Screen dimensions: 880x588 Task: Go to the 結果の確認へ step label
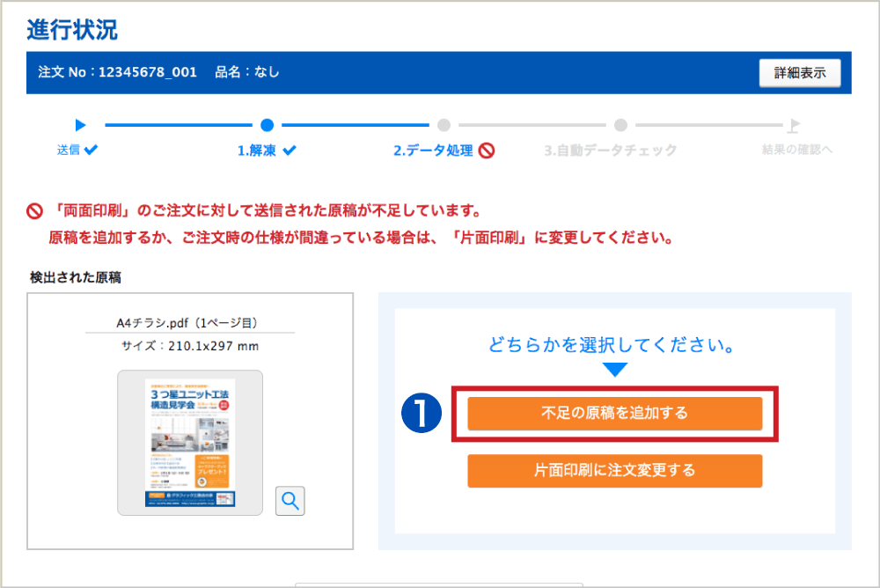(x=796, y=151)
